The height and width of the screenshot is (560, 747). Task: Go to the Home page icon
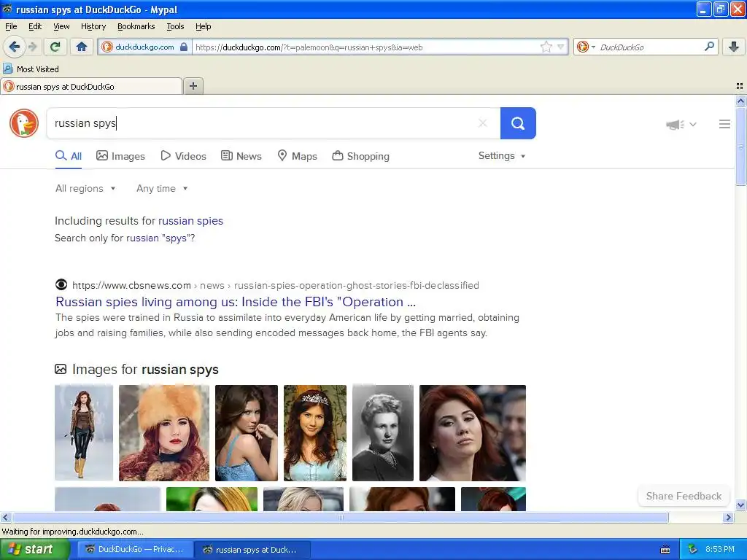[82, 47]
